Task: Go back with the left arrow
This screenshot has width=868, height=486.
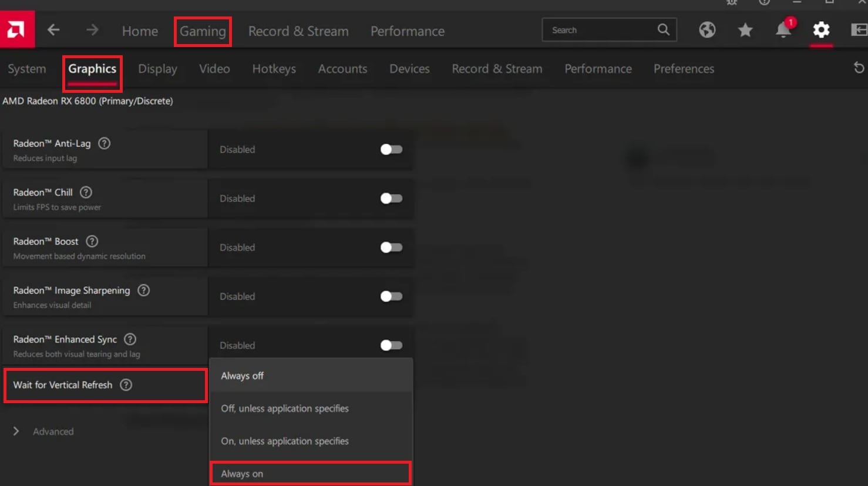Action: click(x=53, y=30)
